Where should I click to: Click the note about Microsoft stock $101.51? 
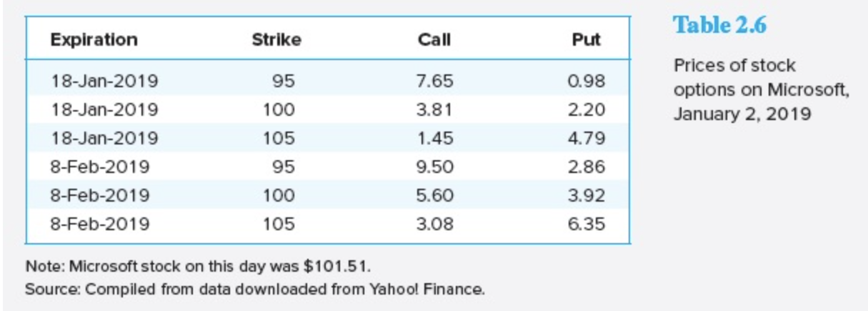[199, 267]
